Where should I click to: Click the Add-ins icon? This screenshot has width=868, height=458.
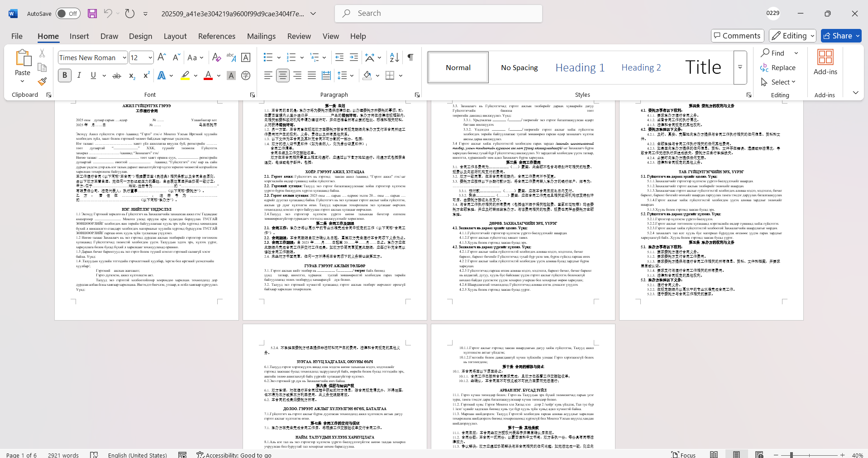click(x=825, y=62)
